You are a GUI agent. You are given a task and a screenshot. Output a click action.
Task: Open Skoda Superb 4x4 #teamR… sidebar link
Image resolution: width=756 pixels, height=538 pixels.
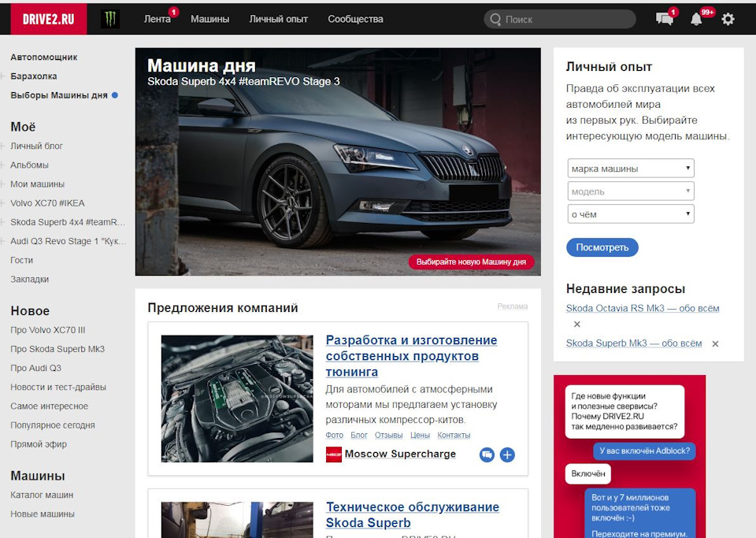(x=68, y=222)
